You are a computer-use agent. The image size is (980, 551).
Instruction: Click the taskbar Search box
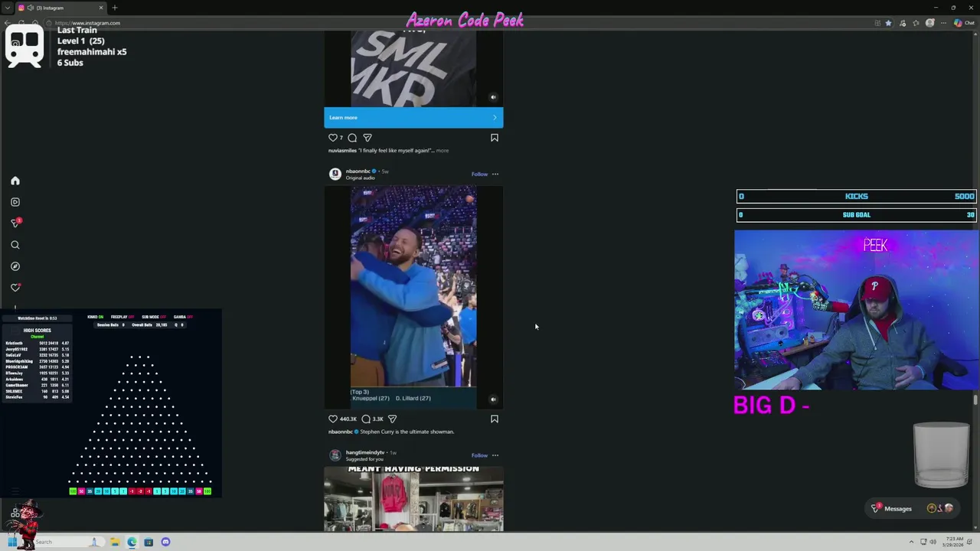click(x=69, y=542)
